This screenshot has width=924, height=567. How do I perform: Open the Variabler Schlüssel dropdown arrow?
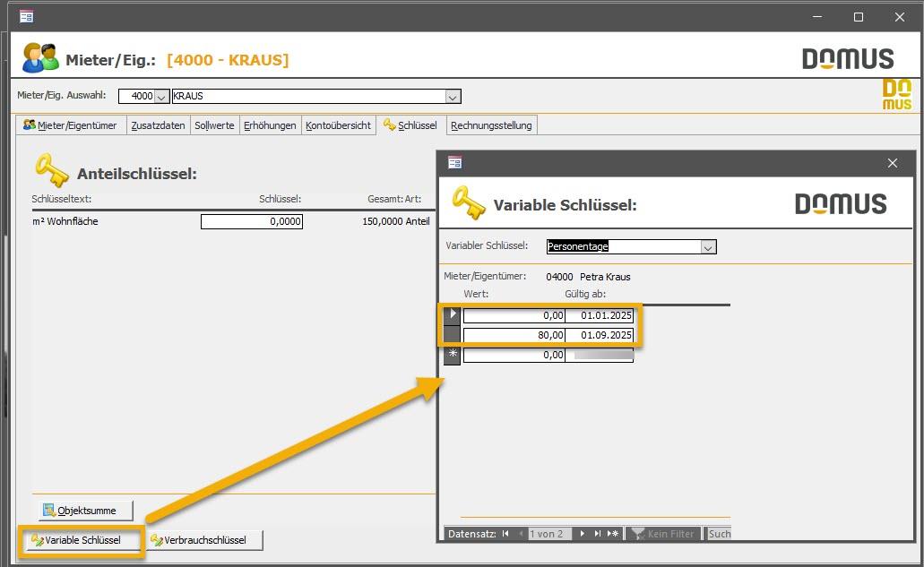pos(708,246)
